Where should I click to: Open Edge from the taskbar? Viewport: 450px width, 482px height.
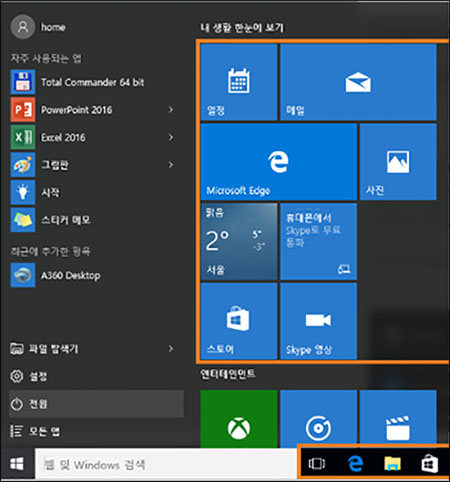coord(355,464)
